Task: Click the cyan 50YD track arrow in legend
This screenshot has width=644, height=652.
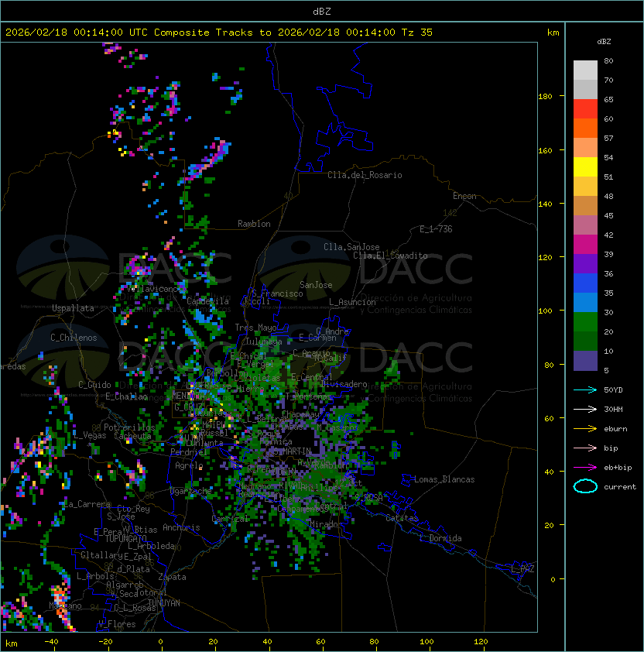Action: point(585,389)
